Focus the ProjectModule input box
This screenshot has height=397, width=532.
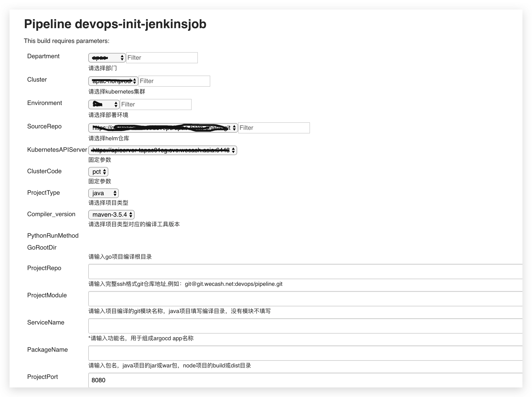(x=305, y=299)
